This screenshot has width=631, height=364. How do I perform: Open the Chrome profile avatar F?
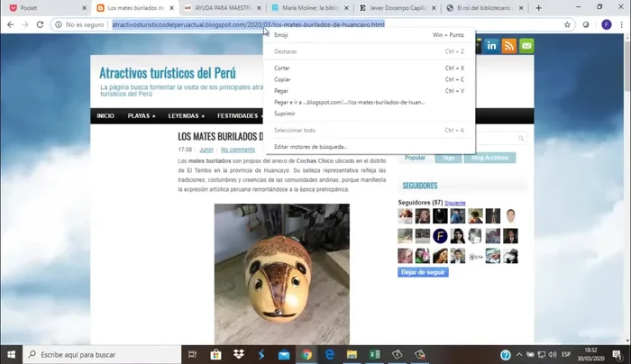(607, 24)
